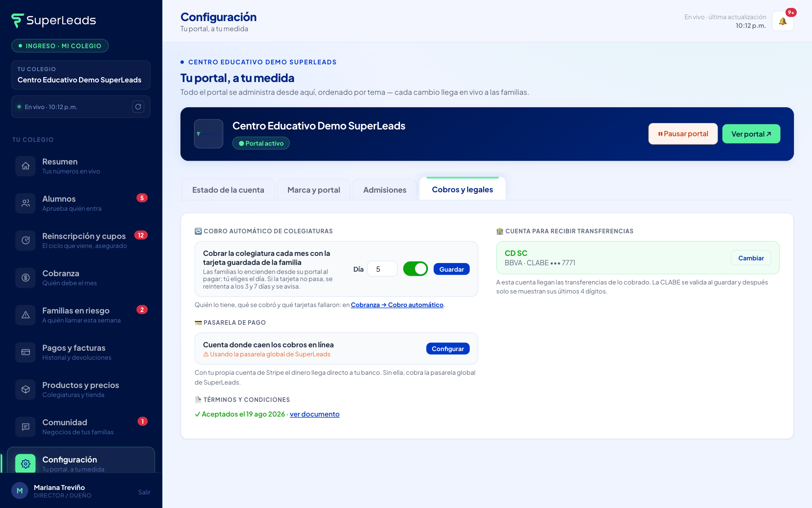Select the Cobros y legales tab
The height and width of the screenshot is (508, 812).
(462, 189)
